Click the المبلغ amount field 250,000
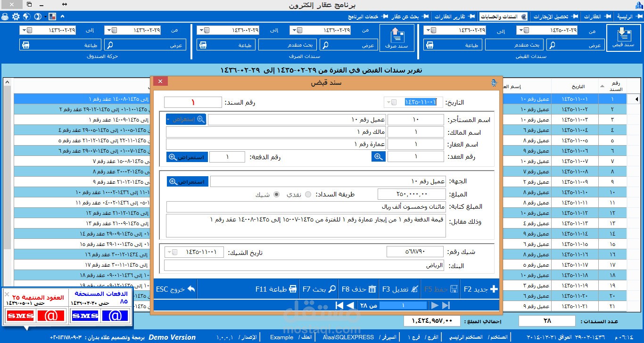This screenshot has width=644, height=343. pos(412,194)
